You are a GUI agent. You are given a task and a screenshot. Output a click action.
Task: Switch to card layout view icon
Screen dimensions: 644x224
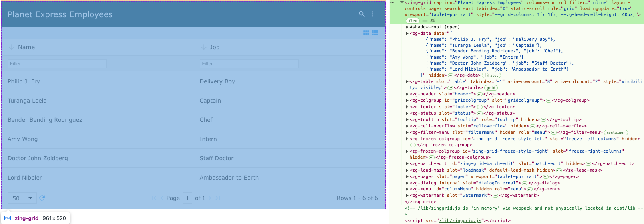366,33
